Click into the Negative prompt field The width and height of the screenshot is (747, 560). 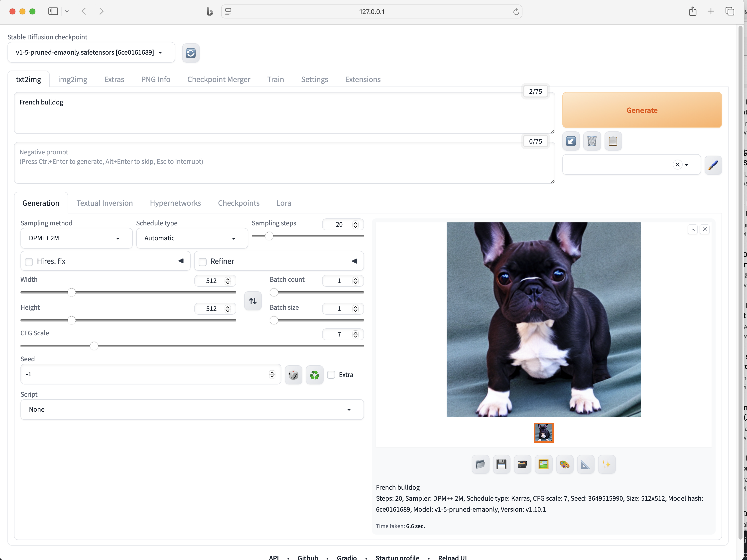pos(284,163)
